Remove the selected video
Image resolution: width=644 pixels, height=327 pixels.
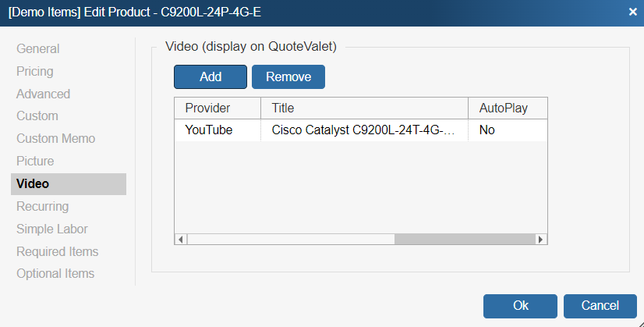(288, 76)
